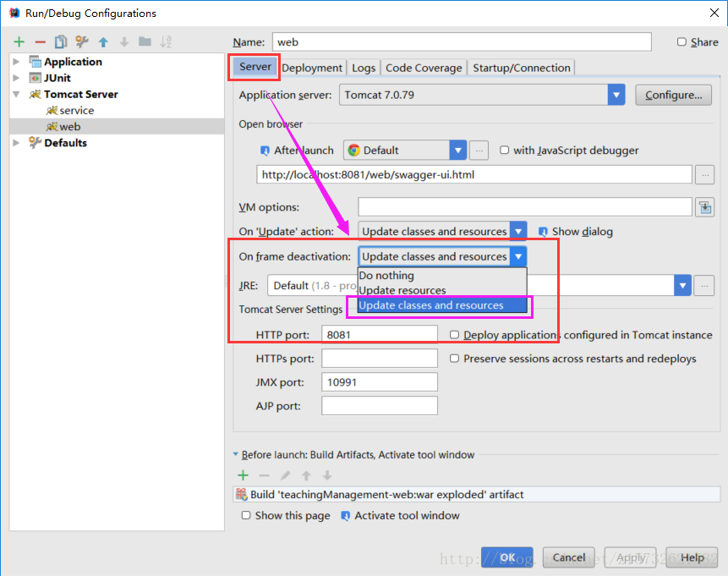Screen dimensions: 728x576
Task: Click the AJP port field
Action: pos(380,405)
